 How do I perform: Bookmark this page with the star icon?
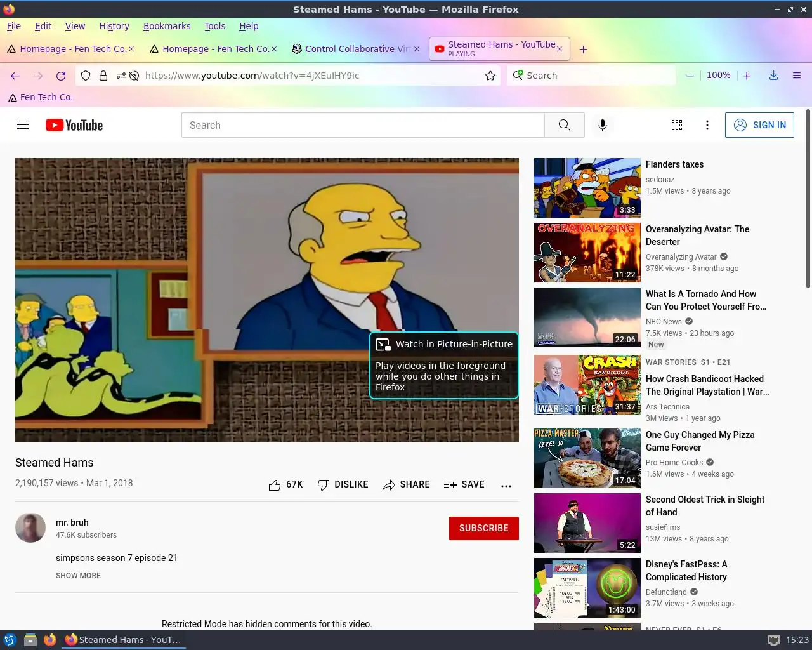pos(490,76)
